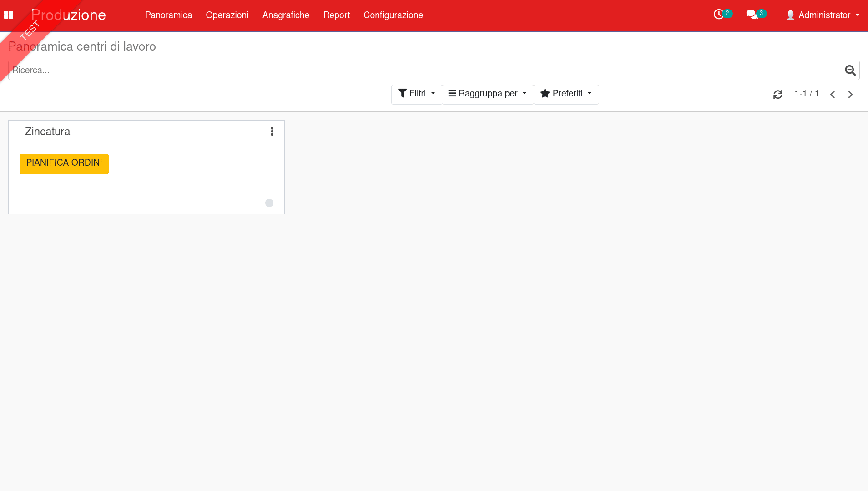Click the activities clock icon
The height and width of the screenshot is (491, 868).
pyautogui.click(x=719, y=15)
